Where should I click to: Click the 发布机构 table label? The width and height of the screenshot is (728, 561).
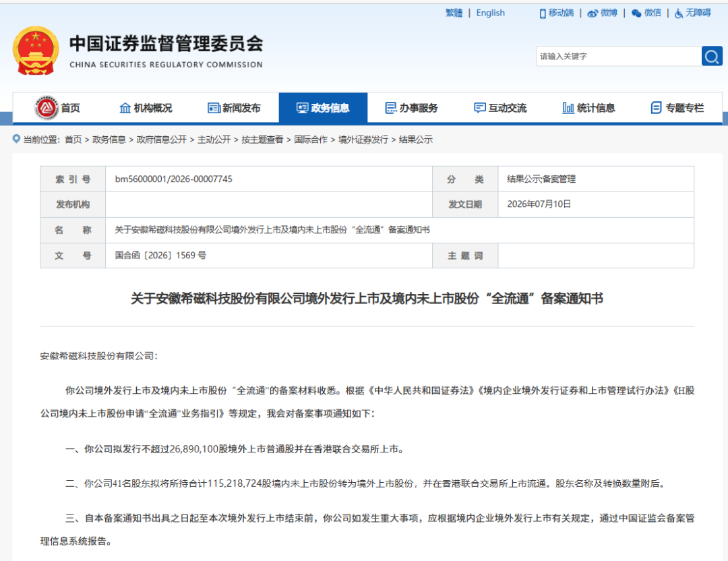73,204
